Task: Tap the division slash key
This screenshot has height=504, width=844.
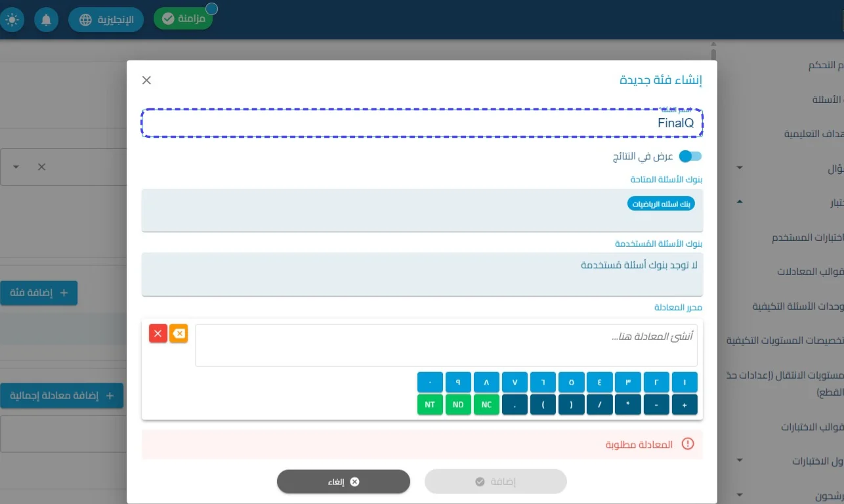Action: click(x=599, y=404)
